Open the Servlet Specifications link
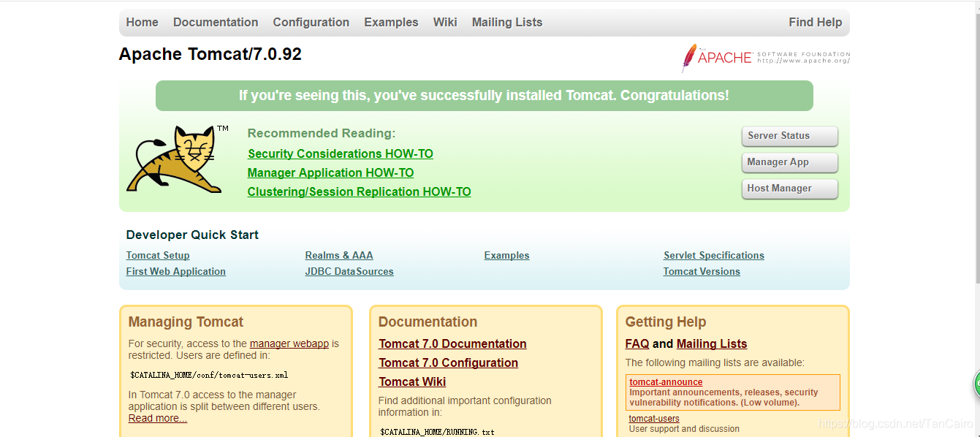Image resolution: width=980 pixels, height=437 pixels. click(714, 255)
